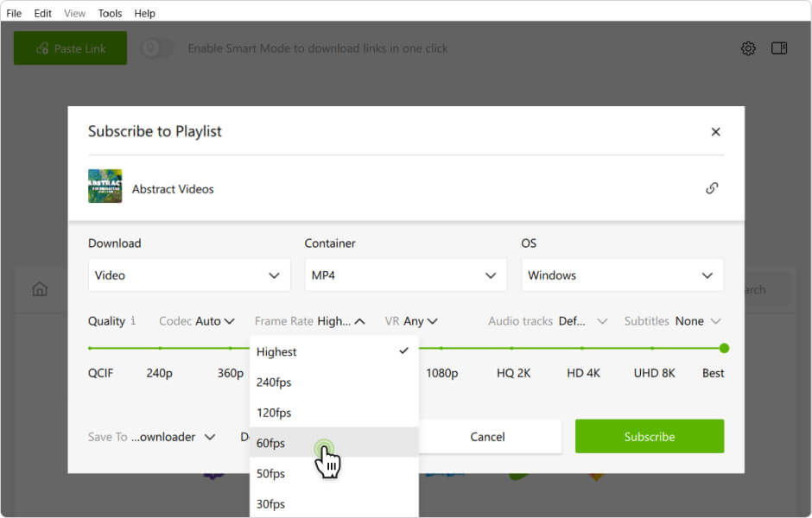This screenshot has width=812, height=518.
Task: Open the Download type dropdown
Action: pos(189,275)
